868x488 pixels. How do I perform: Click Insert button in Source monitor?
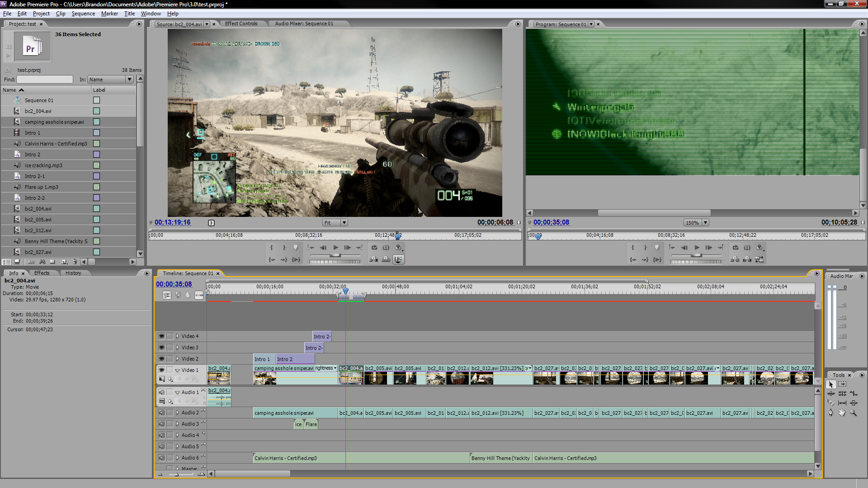(x=374, y=259)
